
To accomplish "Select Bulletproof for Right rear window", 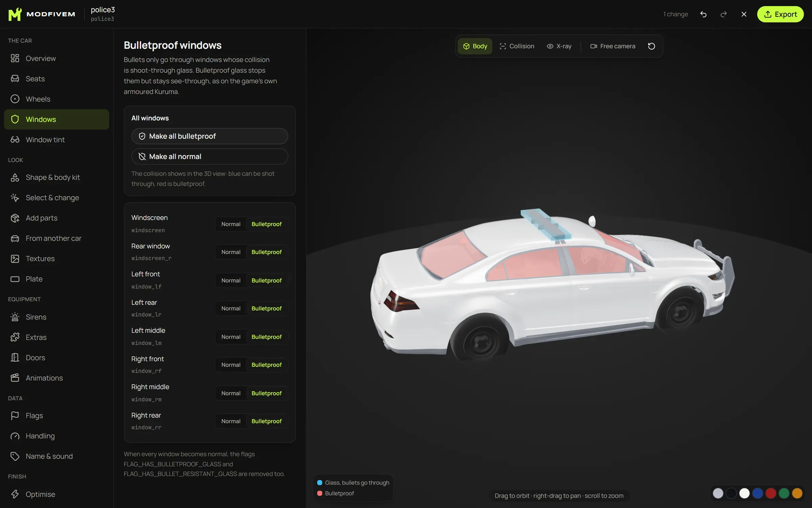I will coord(267,421).
